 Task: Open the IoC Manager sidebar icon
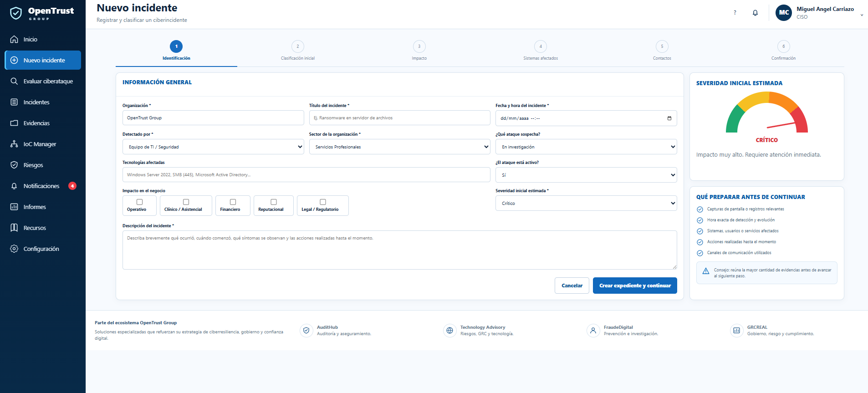pyautogui.click(x=14, y=144)
